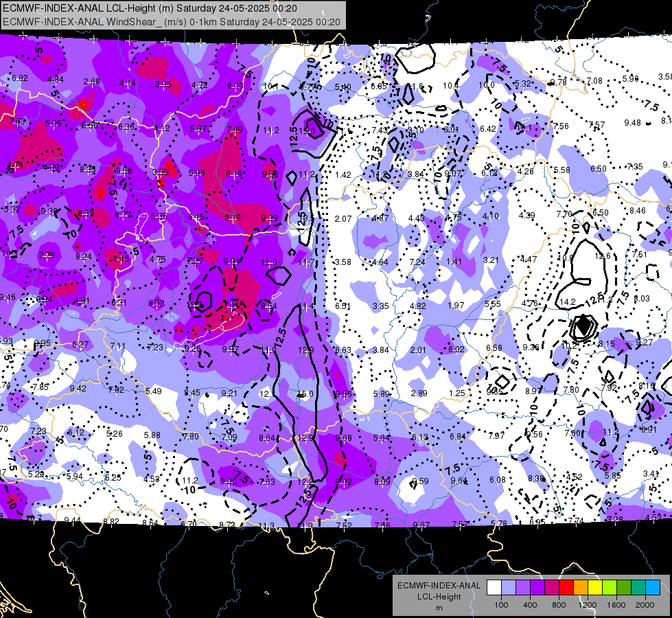Click the wind shear value 7.09
Viewport: 672px width, 618px height.
pyautogui.click(x=229, y=437)
